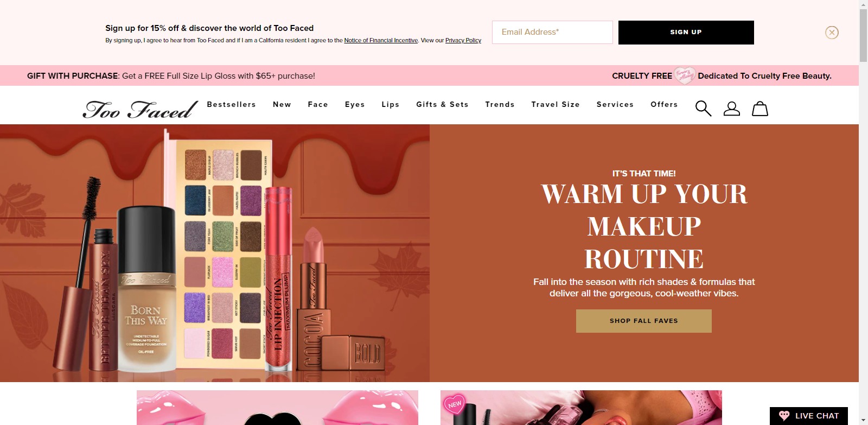Click the Shop Fall Faves button
Screen dimensions: 868x425
pyautogui.click(x=643, y=321)
